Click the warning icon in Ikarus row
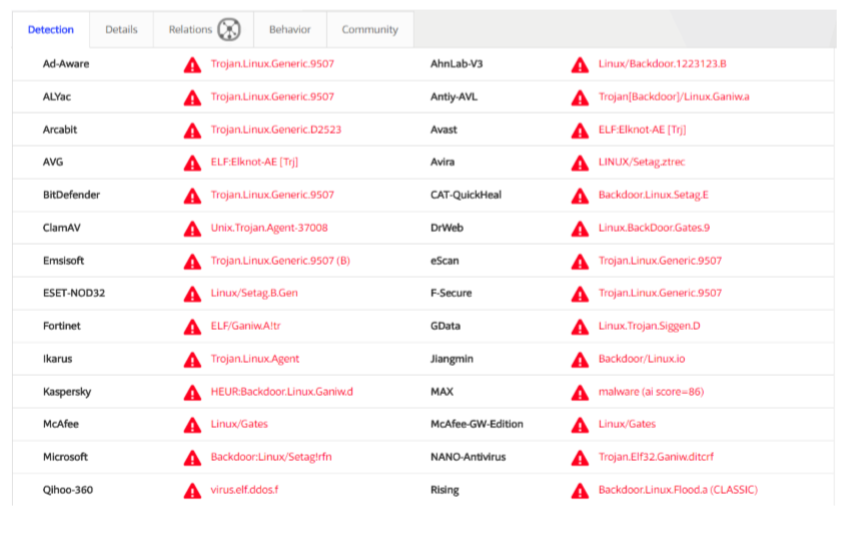The width and height of the screenshot is (852, 536). (x=192, y=360)
